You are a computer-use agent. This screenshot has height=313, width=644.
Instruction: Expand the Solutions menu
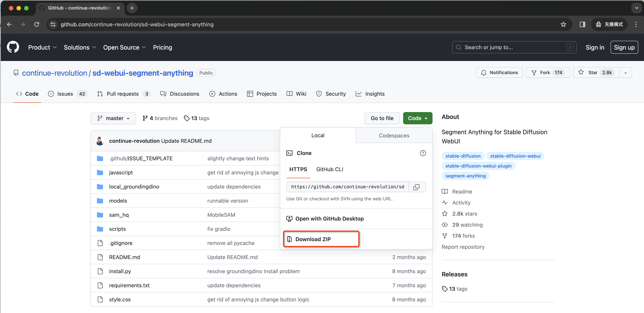tap(80, 47)
